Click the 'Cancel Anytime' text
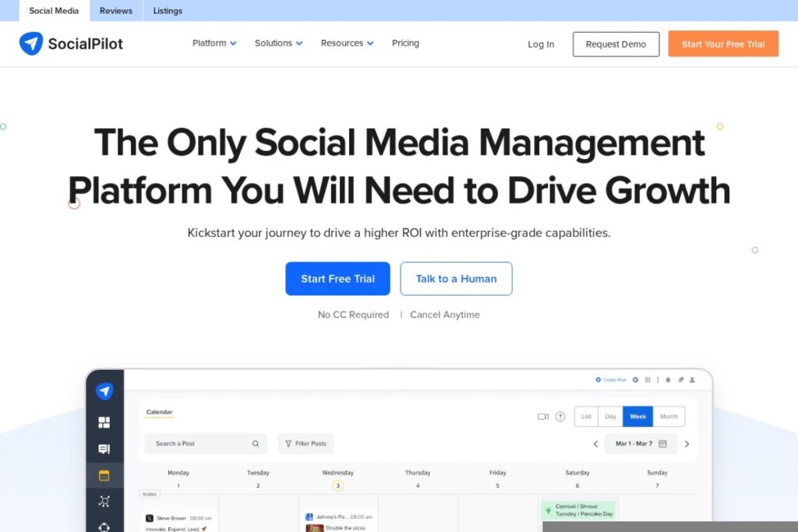 445,315
